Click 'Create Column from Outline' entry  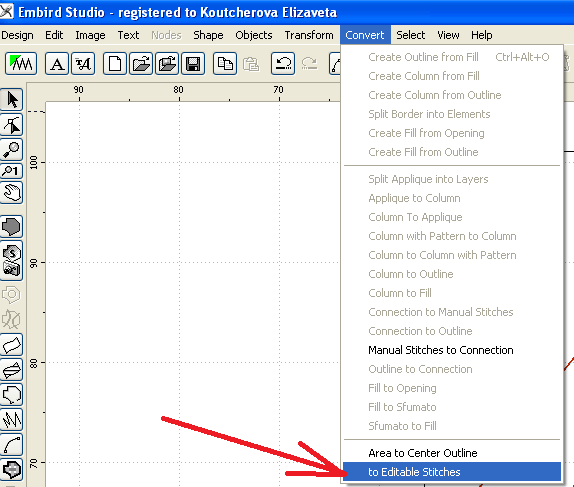click(x=452, y=95)
